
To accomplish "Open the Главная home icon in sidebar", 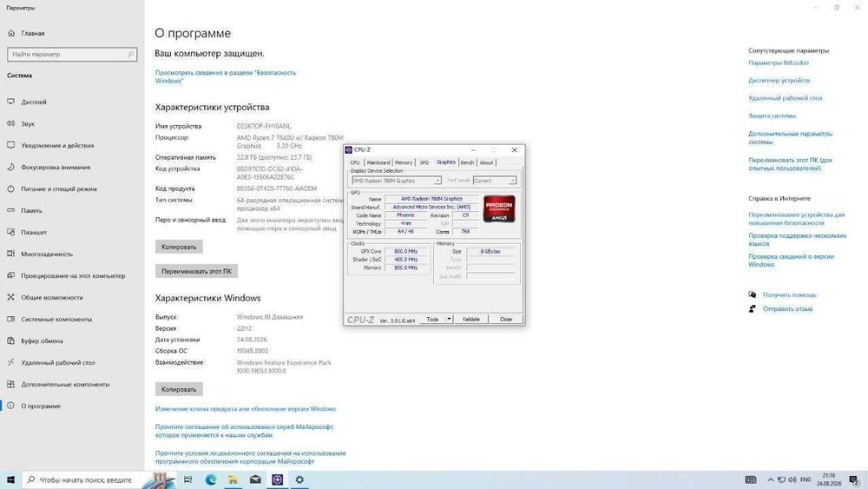I will 11,33.
